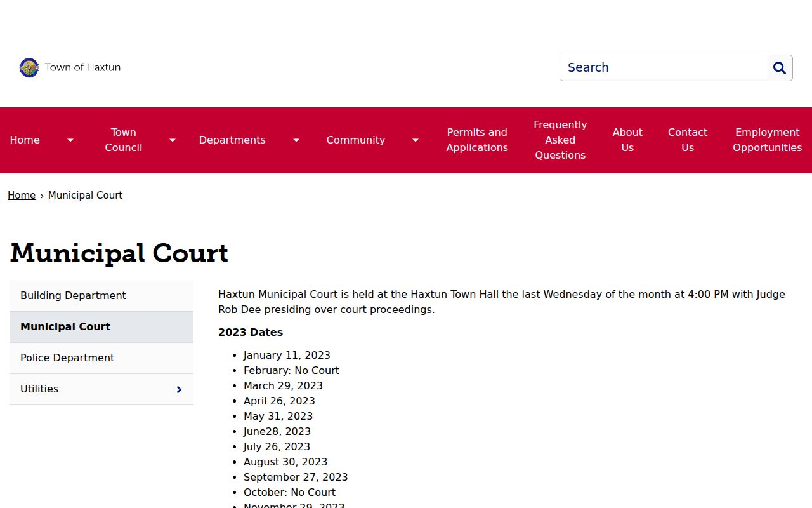Click the July 26, 2023 date
812x508 pixels.
[x=277, y=447]
